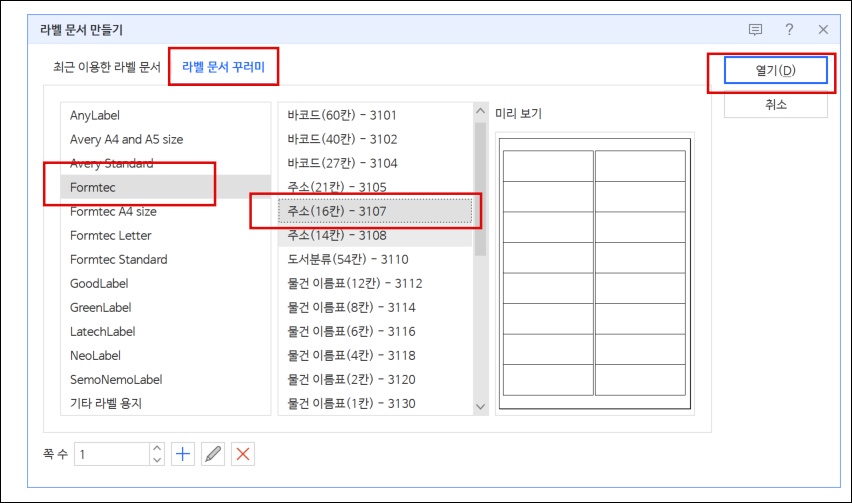852x503 pixels.
Task: Select 물건 이름표(12칸) - 3112 label
Action: [x=375, y=283]
